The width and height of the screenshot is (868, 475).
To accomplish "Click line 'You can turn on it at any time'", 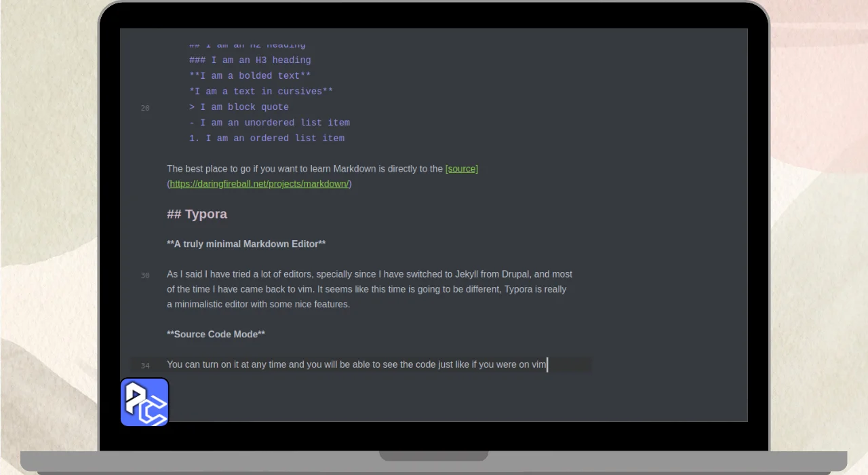I will (357, 364).
